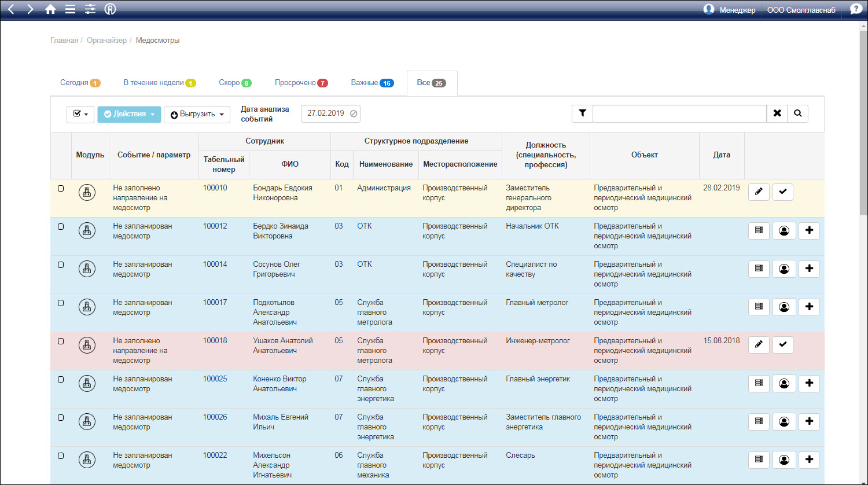Switch to the Важные tab
Screen dimensions: 868x485
pyautogui.click(x=372, y=83)
